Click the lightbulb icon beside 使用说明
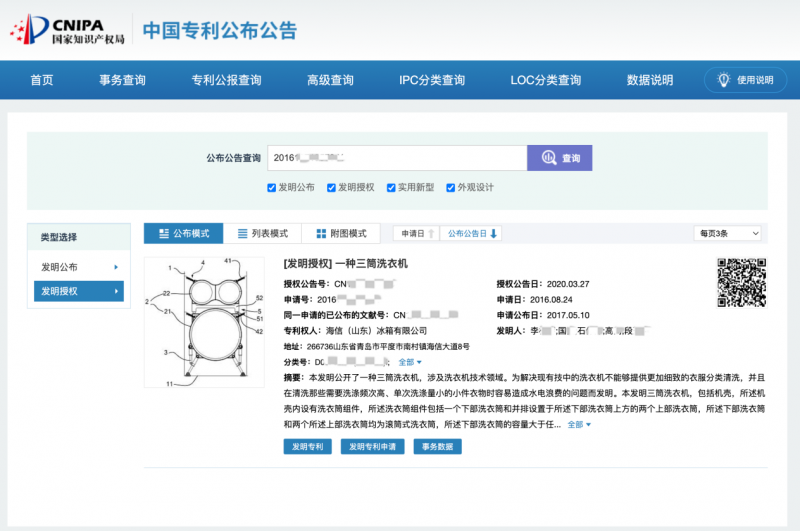This screenshot has height=531, width=800. (x=724, y=80)
